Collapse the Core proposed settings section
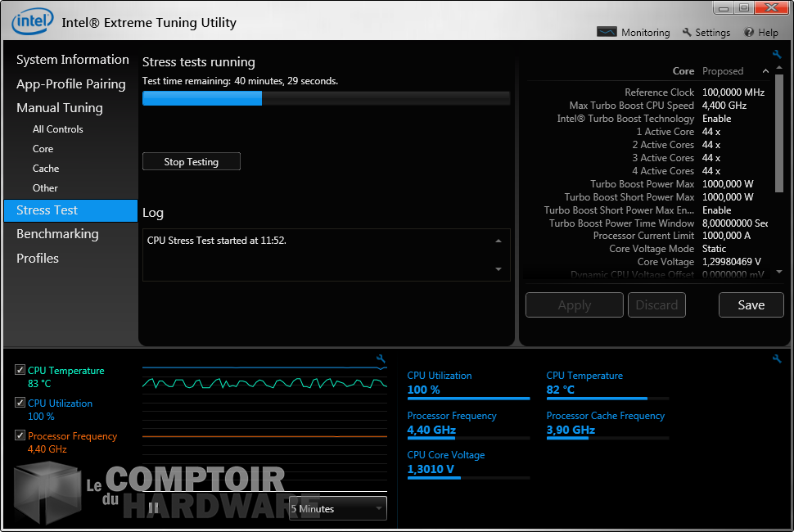The image size is (794, 532). (x=765, y=70)
